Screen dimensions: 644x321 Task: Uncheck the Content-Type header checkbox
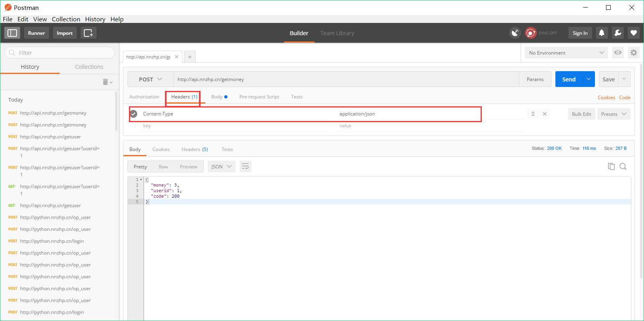pyautogui.click(x=134, y=114)
